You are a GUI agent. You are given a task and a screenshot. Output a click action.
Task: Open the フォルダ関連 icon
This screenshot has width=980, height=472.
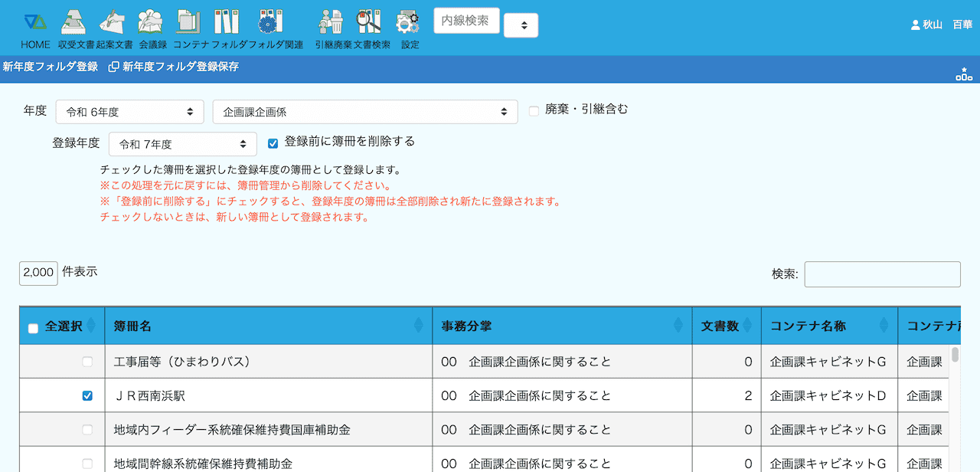pos(266,23)
